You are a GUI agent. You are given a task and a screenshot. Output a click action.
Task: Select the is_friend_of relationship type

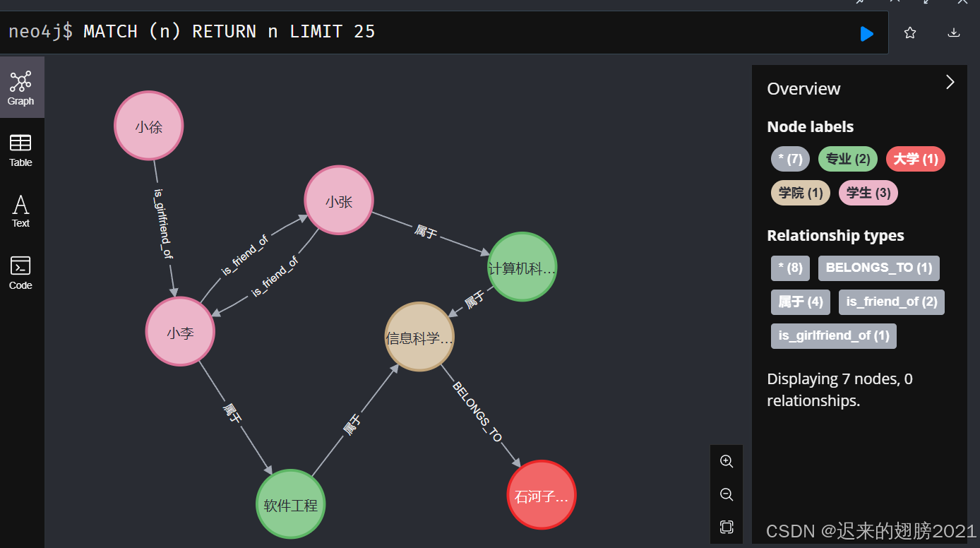point(891,302)
